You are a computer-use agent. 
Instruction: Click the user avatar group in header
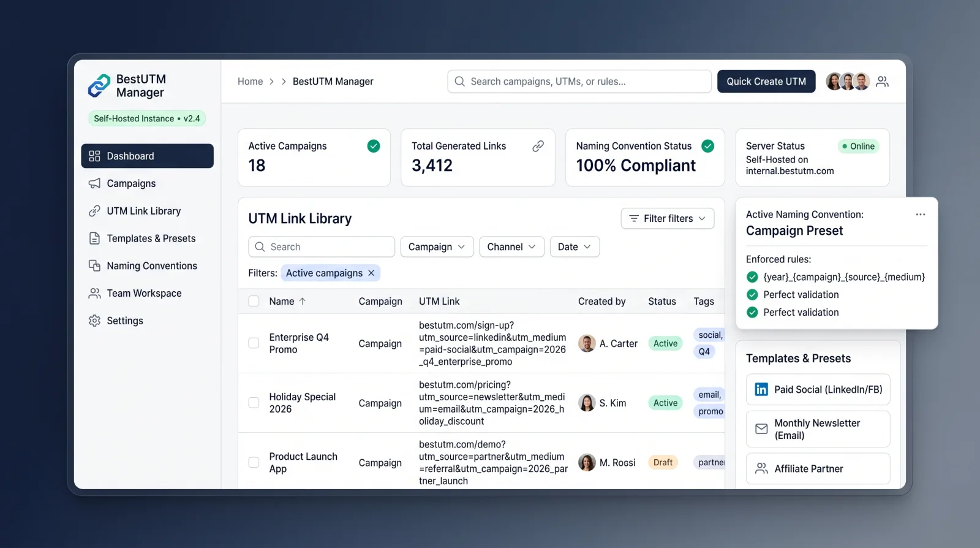click(848, 82)
